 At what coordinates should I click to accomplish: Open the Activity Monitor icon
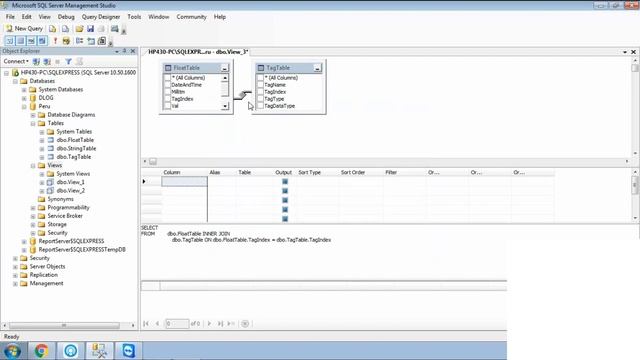pyautogui.click(x=115, y=29)
